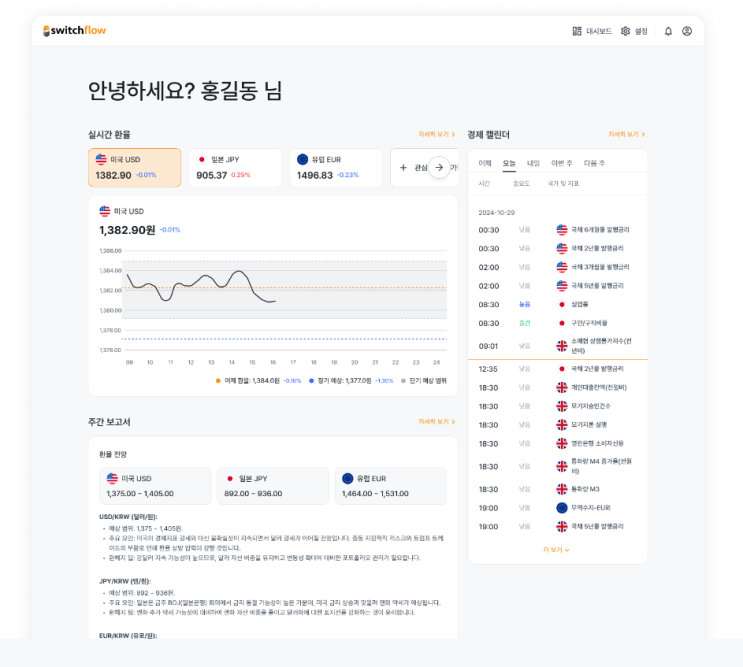Toggle the orange 어제 환율 legend item
This screenshot has height=667, width=743.
[258, 381]
